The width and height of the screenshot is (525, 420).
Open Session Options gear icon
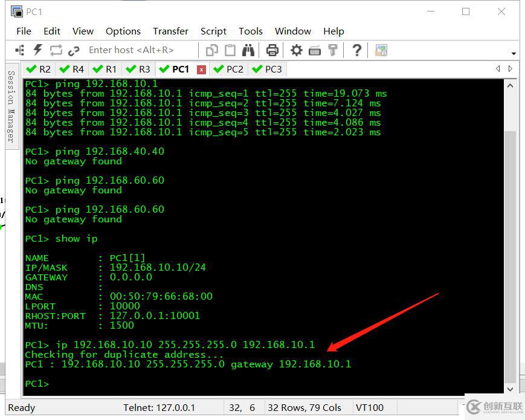click(296, 50)
